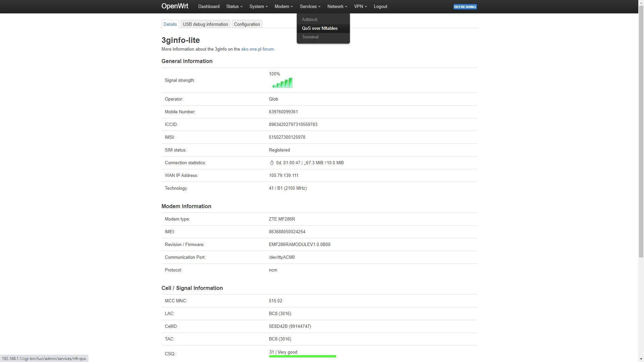Click the Logout link
Image resolution: width=644 pixels, height=362 pixels.
click(x=380, y=6)
